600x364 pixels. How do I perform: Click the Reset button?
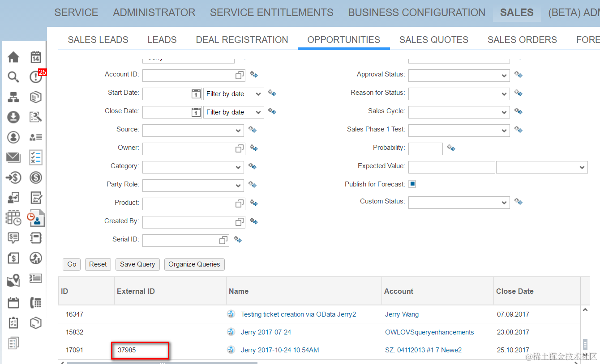coord(98,264)
